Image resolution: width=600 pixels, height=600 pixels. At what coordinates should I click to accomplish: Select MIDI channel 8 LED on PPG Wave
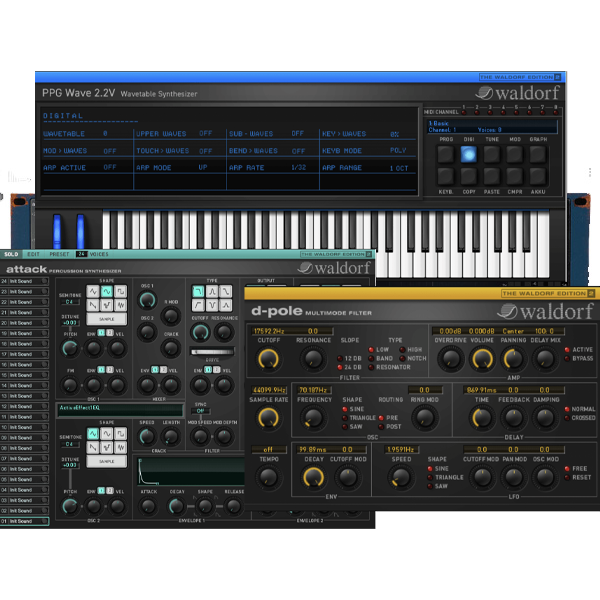pyautogui.click(x=555, y=112)
